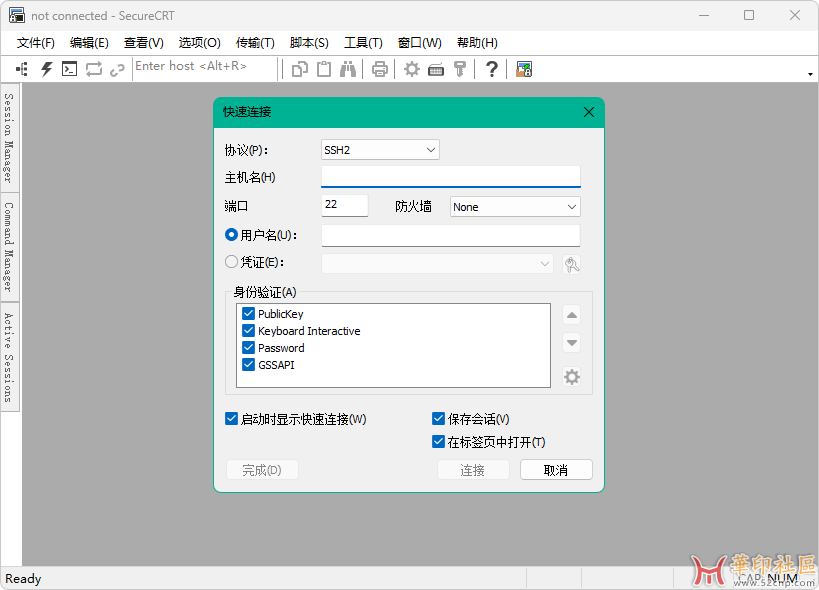The image size is (819, 590).
Task: Click the 端口 field showing 22
Action: (345, 205)
